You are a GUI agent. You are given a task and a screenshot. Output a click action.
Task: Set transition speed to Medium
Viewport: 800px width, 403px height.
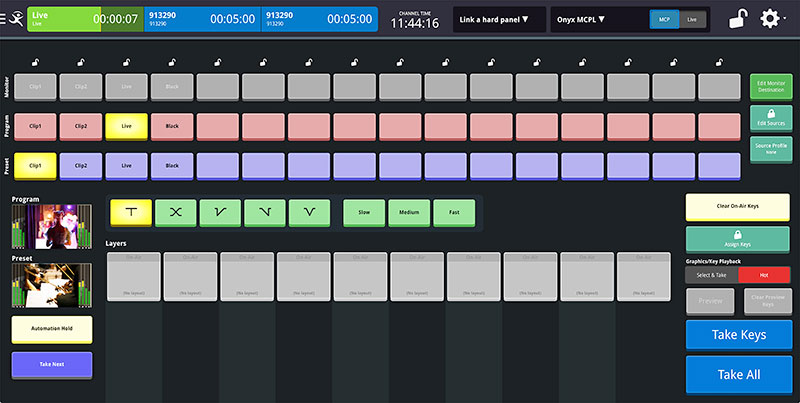(x=408, y=212)
